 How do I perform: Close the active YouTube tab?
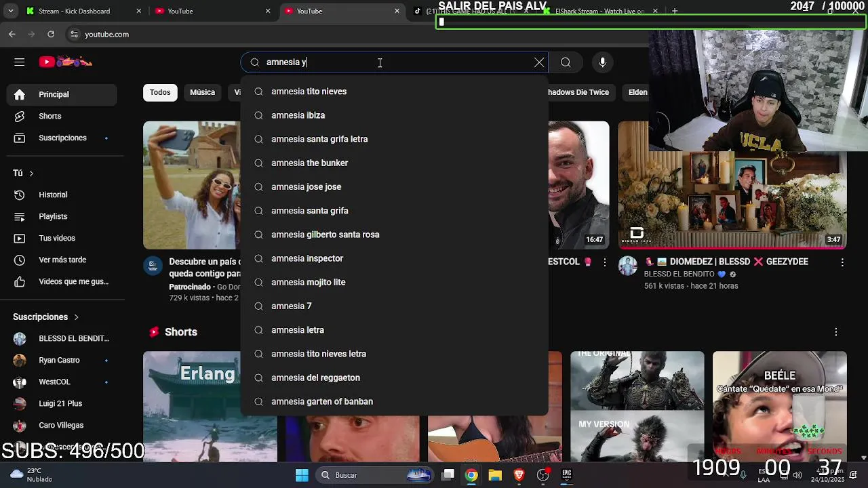pyautogui.click(x=397, y=11)
